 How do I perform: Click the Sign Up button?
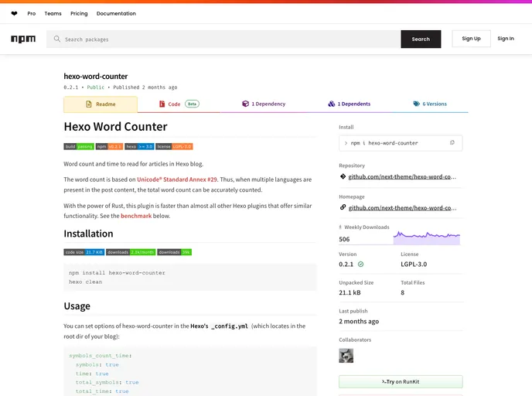pos(471,39)
